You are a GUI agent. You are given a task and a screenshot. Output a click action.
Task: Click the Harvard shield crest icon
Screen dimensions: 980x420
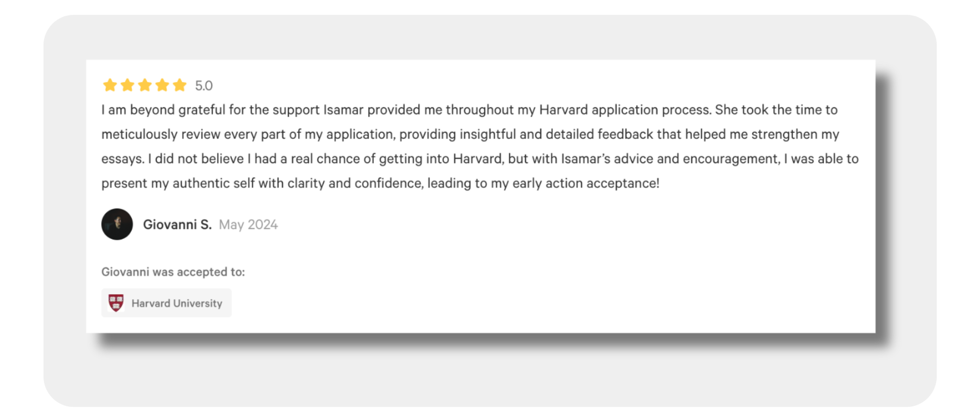click(x=116, y=303)
